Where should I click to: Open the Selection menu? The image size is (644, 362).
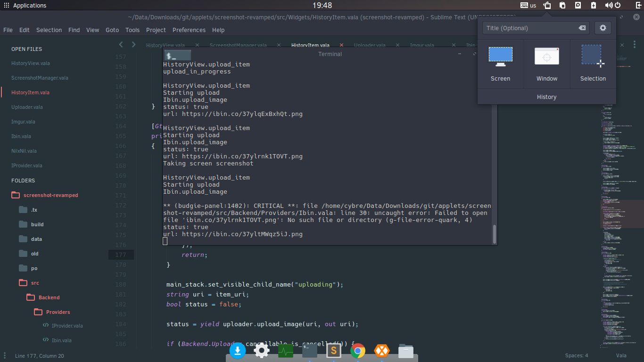pos(49,30)
